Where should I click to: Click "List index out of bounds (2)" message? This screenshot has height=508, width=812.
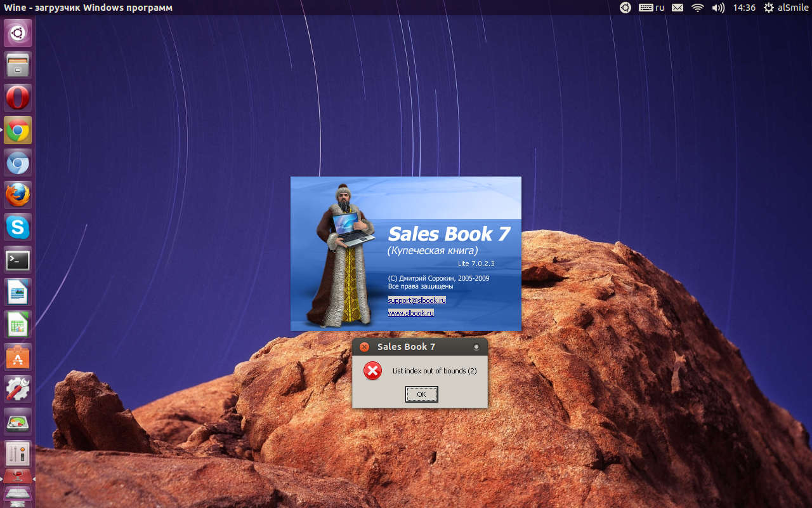pyautogui.click(x=435, y=371)
